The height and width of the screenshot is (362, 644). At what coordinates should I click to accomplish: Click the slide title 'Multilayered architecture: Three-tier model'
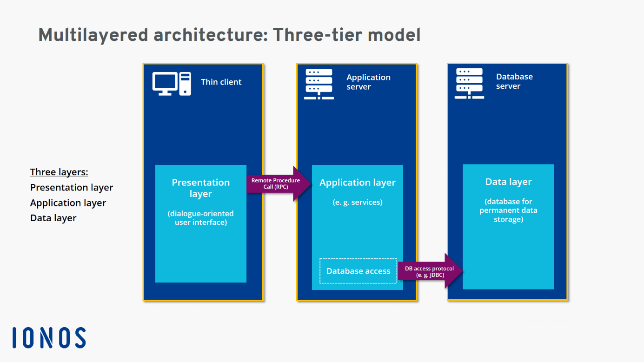230,35
